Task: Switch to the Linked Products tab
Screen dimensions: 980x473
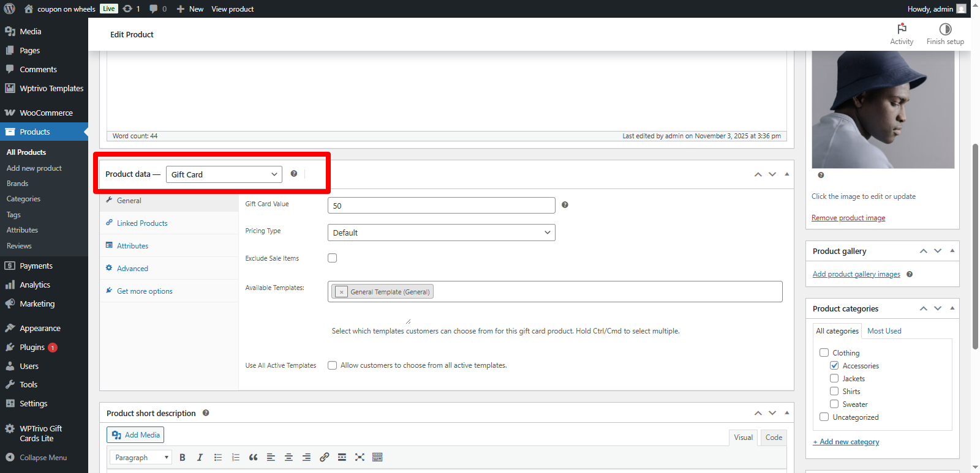Action: [x=169, y=223]
